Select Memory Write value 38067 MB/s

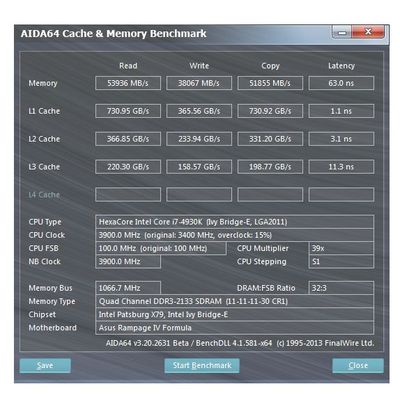coord(199,83)
